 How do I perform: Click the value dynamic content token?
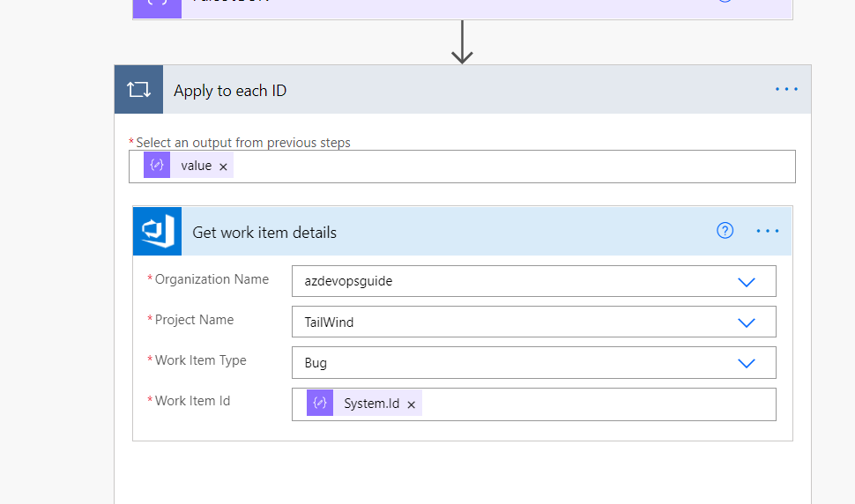coord(189,165)
